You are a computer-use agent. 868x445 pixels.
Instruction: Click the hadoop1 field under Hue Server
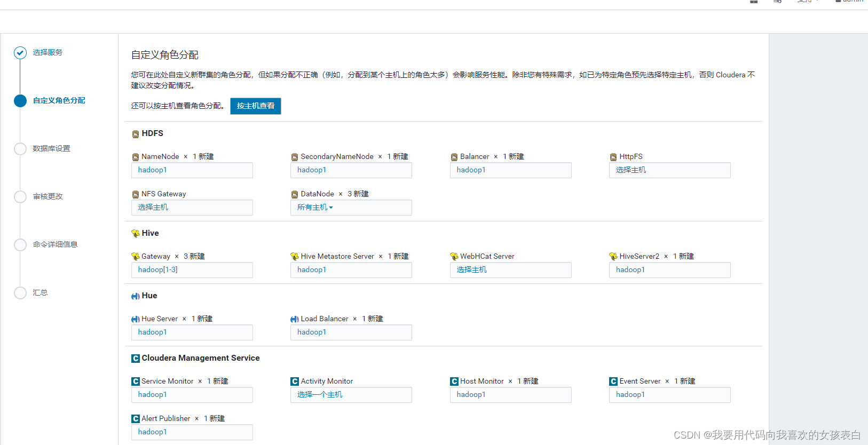[192, 332]
